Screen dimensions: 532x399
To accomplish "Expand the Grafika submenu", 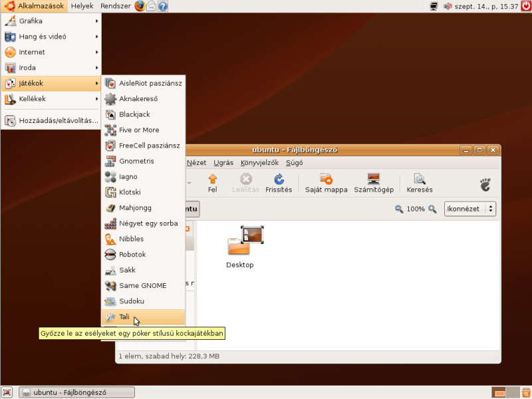I will click(x=51, y=21).
